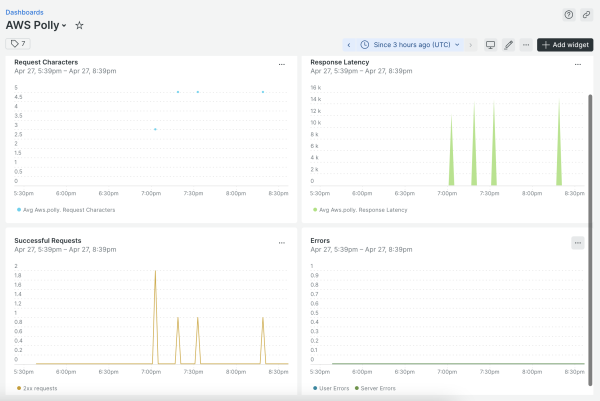This screenshot has width=600, height=401.
Task: Open the tags button showing 7
Action: 18,44
